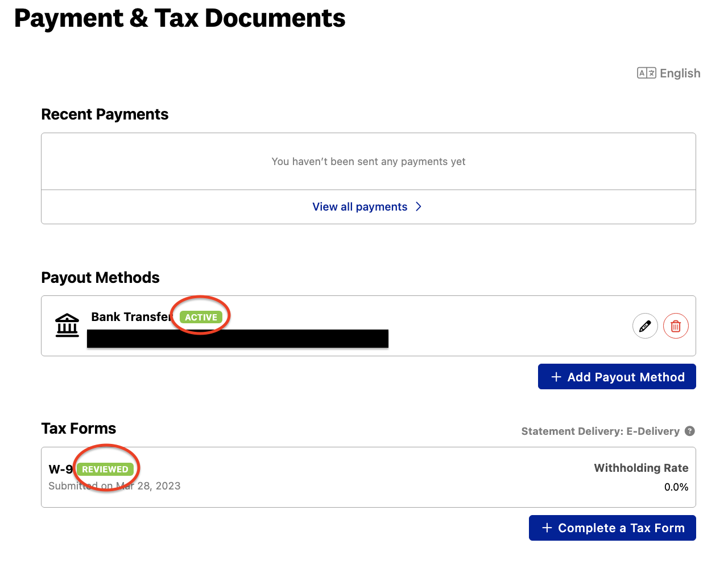
Task: Click the Withholding Rate label
Action: coord(641,468)
